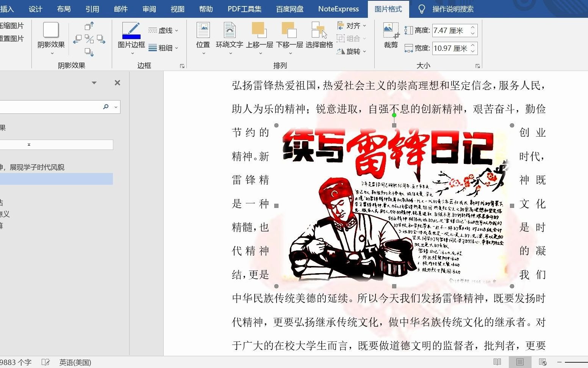Open the search options dropdown in navigation pane
The height and width of the screenshot is (368, 588).
tap(116, 107)
